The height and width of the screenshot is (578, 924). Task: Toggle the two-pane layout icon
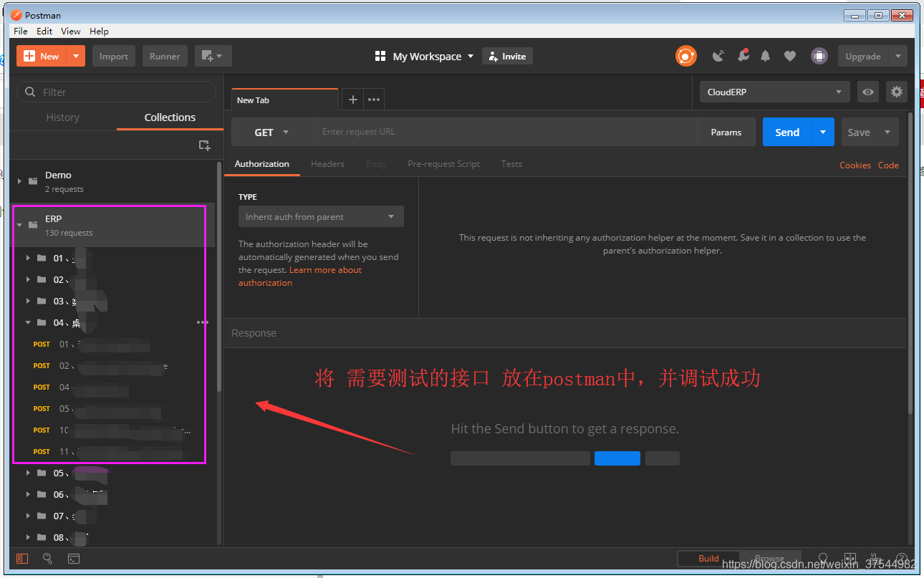tap(850, 559)
